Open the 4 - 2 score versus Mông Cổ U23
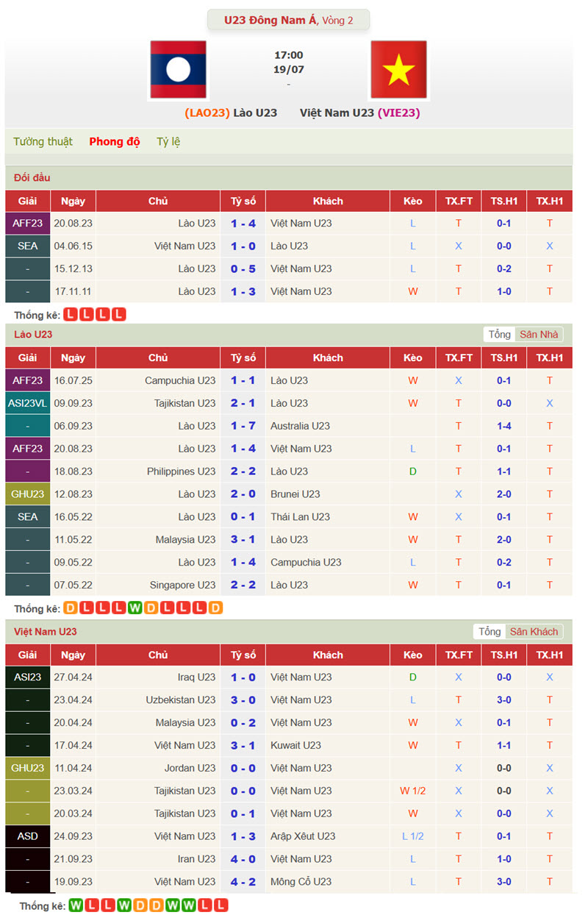588x915 pixels. pos(243,882)
